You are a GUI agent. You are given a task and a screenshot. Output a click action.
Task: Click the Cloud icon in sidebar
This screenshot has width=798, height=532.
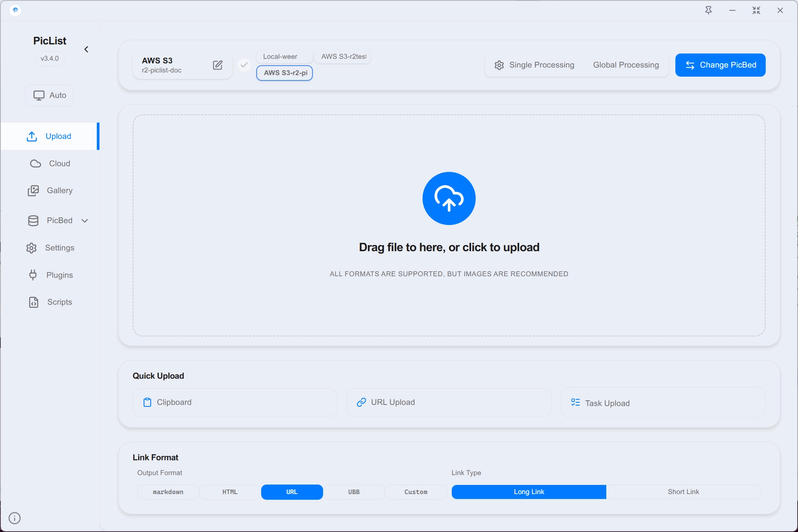point(36,164)
